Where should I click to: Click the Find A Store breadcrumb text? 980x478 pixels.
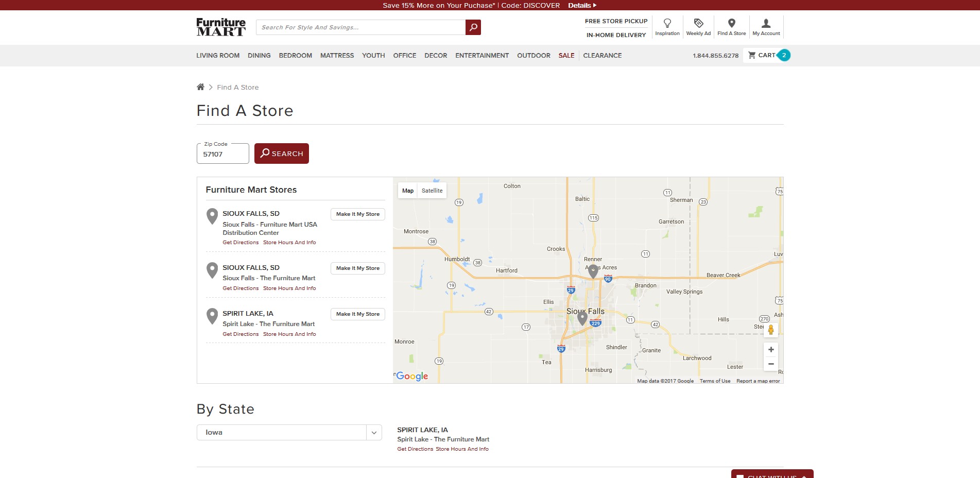click(x=238, y=88)
